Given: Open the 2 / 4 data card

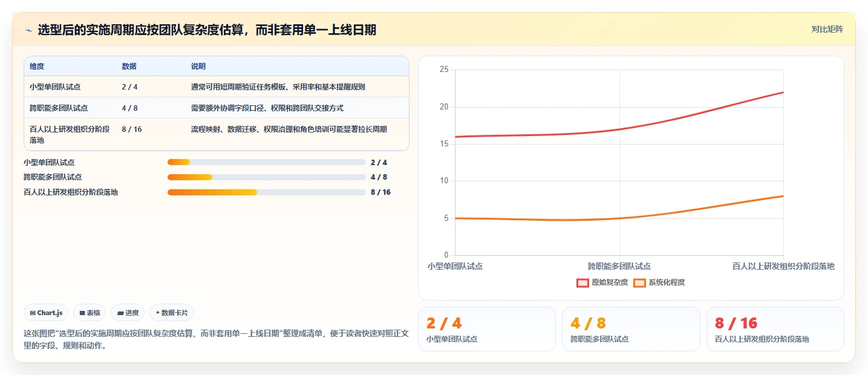Looking at the screenshot, I should (x=487, y=329).
